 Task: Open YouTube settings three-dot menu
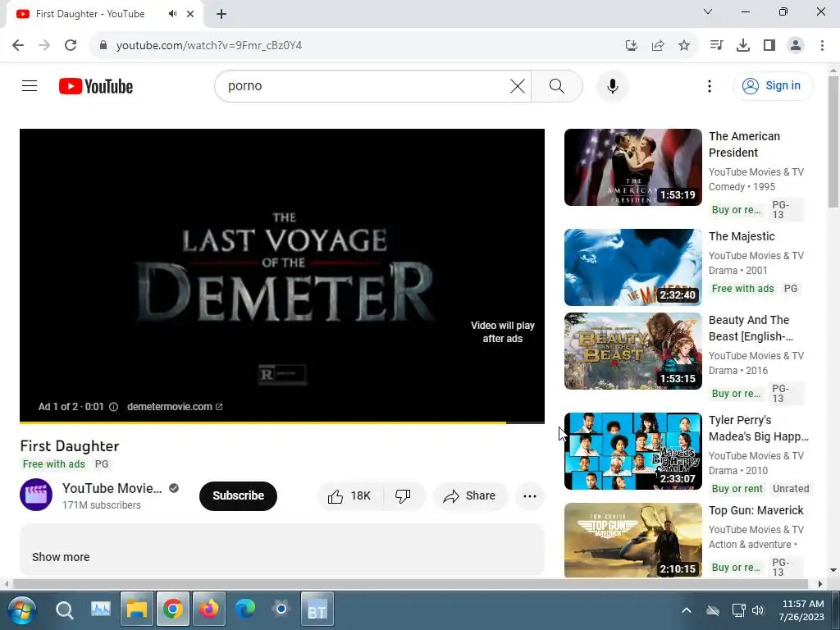tap(710, 85)
